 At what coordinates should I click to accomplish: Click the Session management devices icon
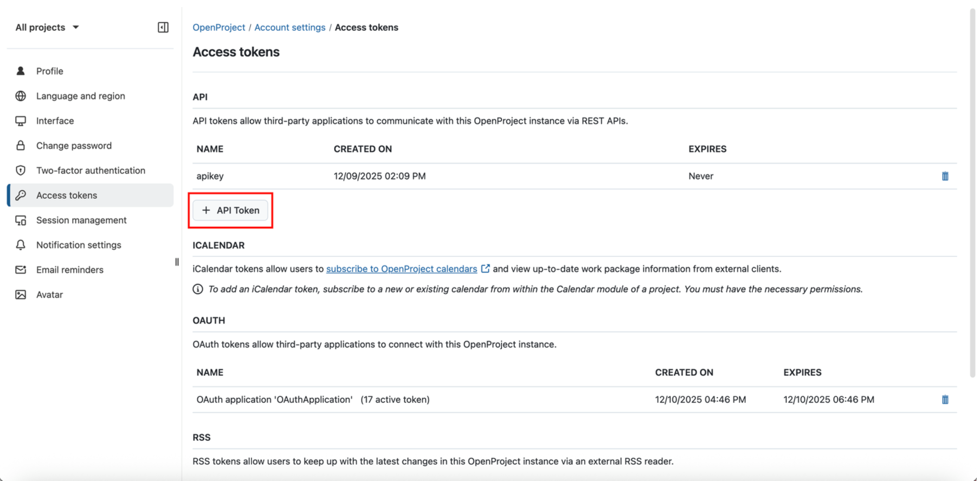coord(21,220)
